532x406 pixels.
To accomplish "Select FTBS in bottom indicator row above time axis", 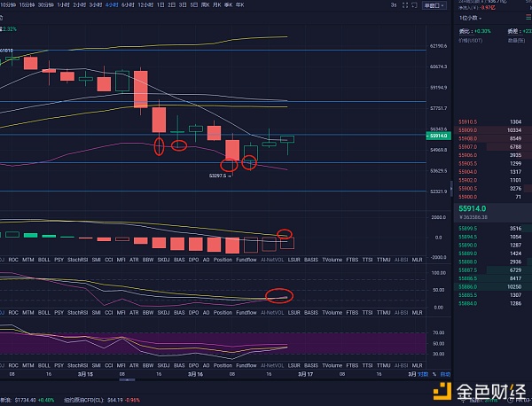I will pos(352,365).
